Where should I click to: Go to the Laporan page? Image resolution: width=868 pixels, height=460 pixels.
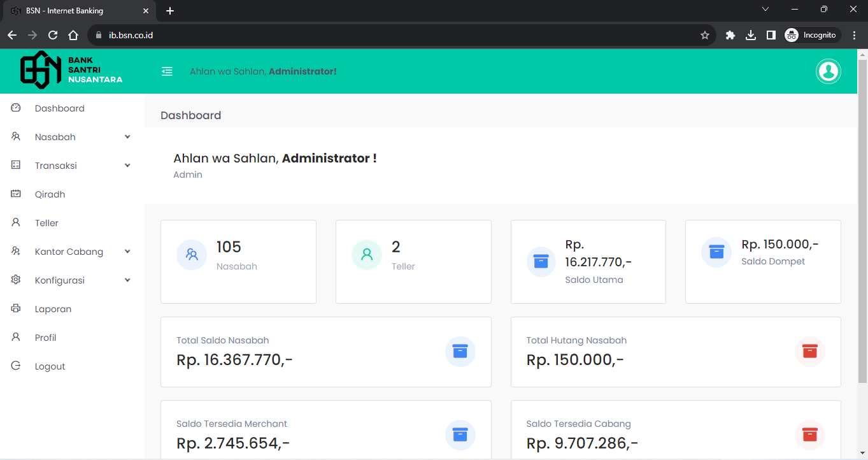pos(53,309)
